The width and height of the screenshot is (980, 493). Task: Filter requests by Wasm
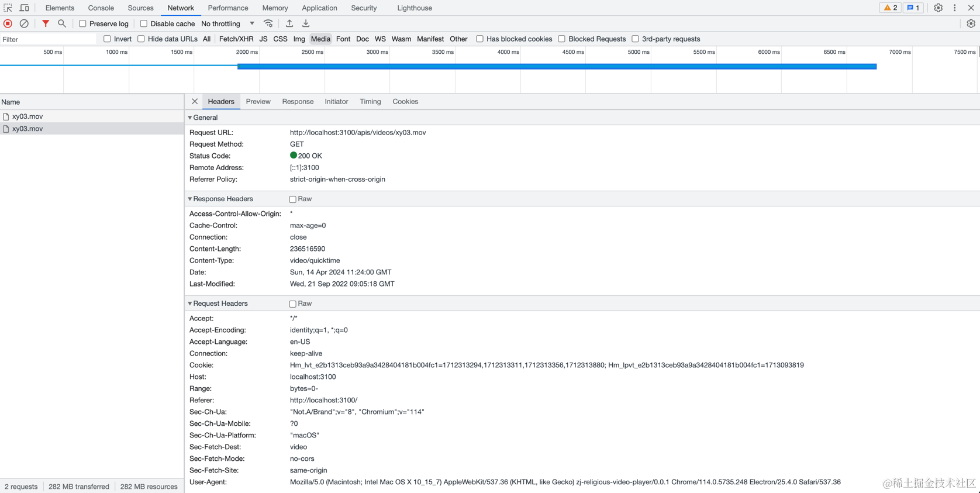tap(401, 39)
